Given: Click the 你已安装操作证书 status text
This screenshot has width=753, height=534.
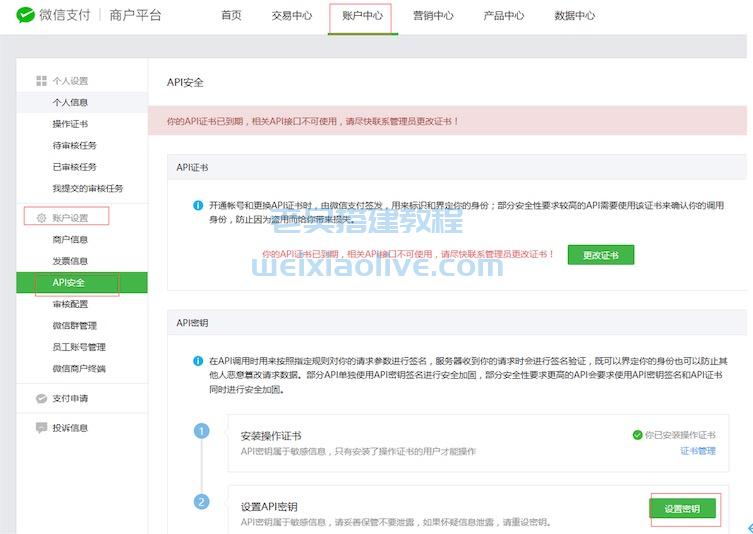Looking at the screenshot, I should pyautogui.click(x=680, y=435).
